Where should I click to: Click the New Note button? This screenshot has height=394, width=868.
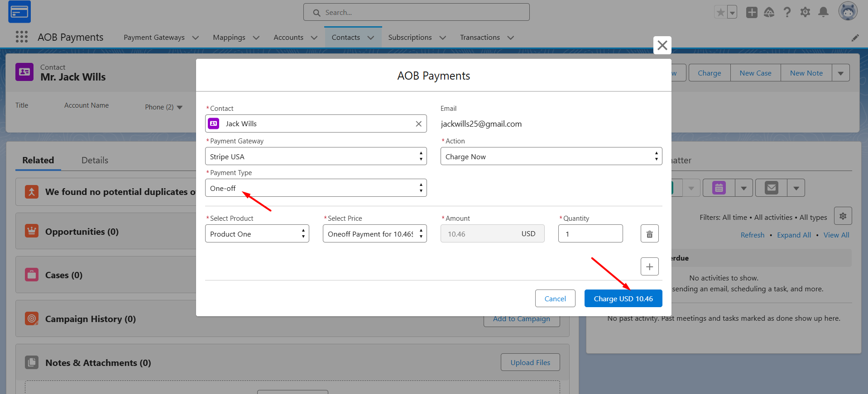[806, 73]
